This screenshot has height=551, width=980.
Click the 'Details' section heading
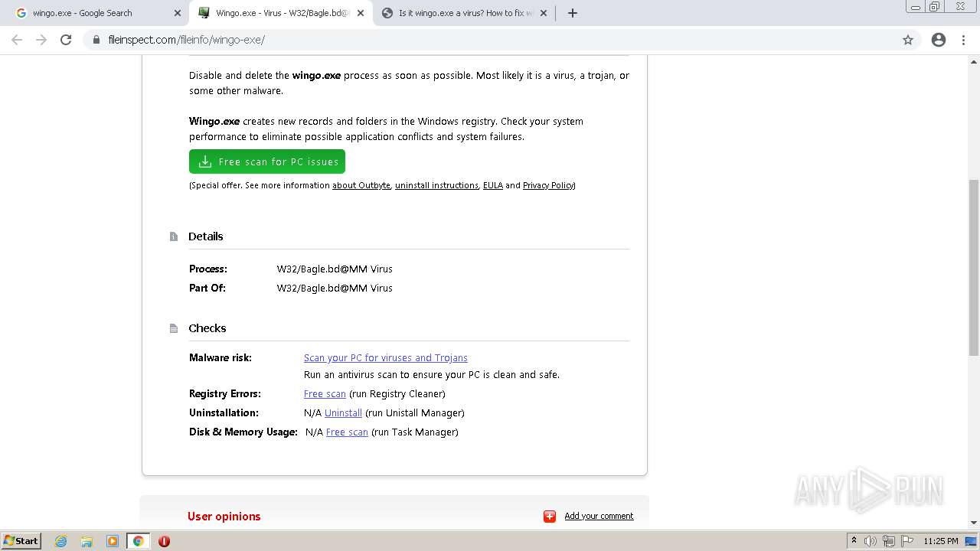206,236
